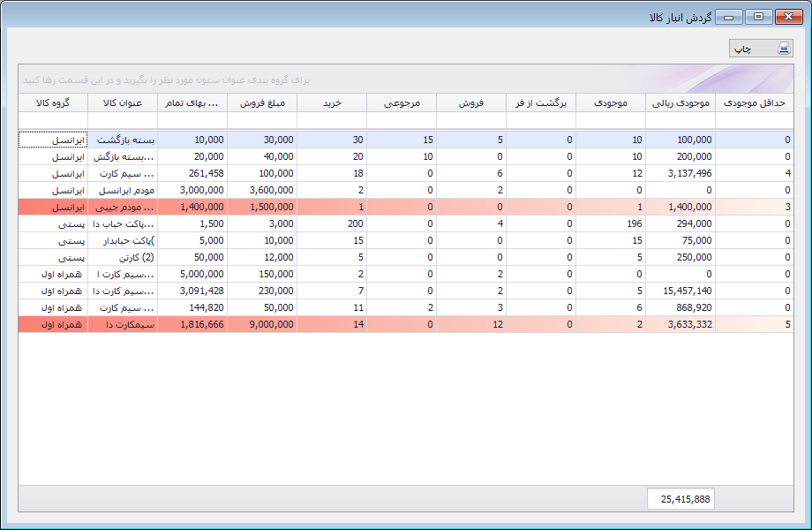The width and height of the screenshot is (812, 530).
Task: Select the stock cell showing 196
Action: pos(611,223)
